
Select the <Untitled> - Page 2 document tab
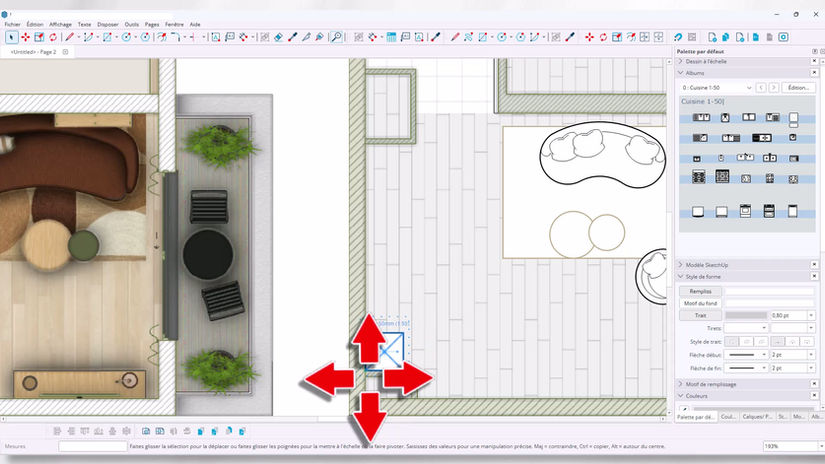[x=33, y=52]
